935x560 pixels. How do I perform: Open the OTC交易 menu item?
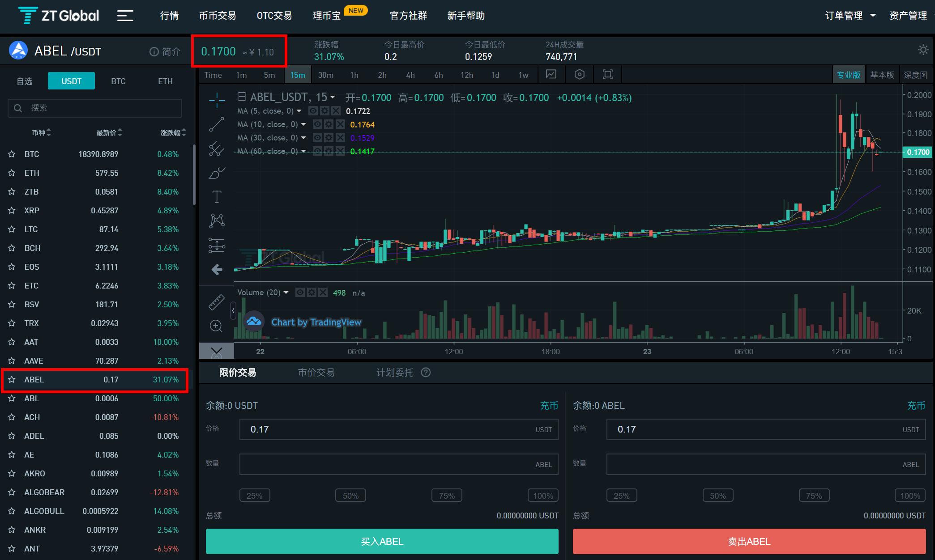(274, 16)
